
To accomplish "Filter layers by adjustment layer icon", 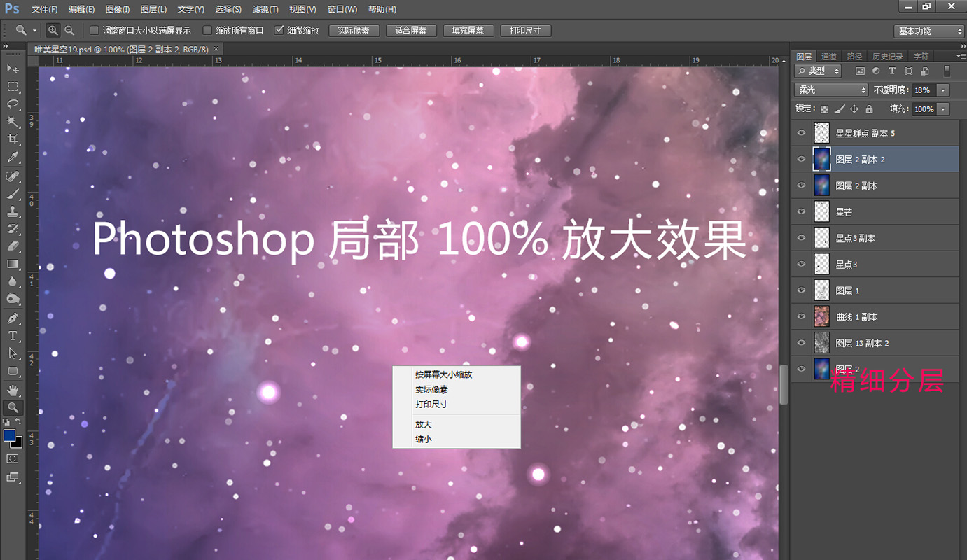I will coord(876,71).
